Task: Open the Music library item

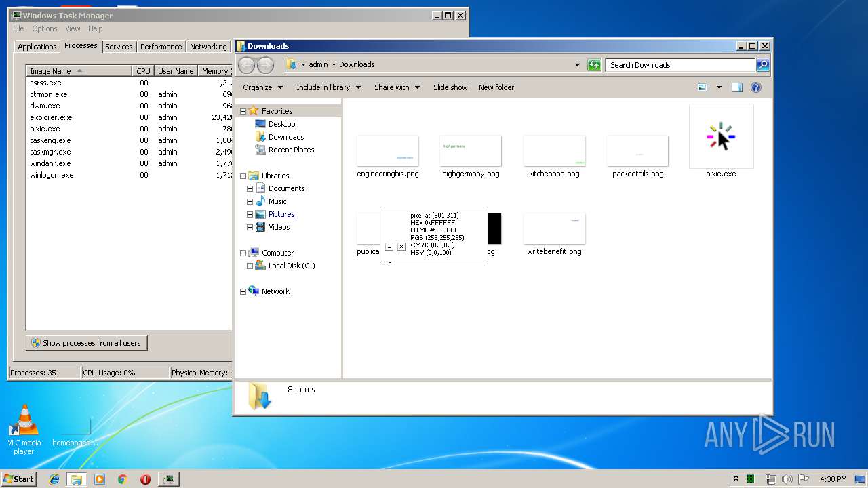Action: tap(277, 201)
